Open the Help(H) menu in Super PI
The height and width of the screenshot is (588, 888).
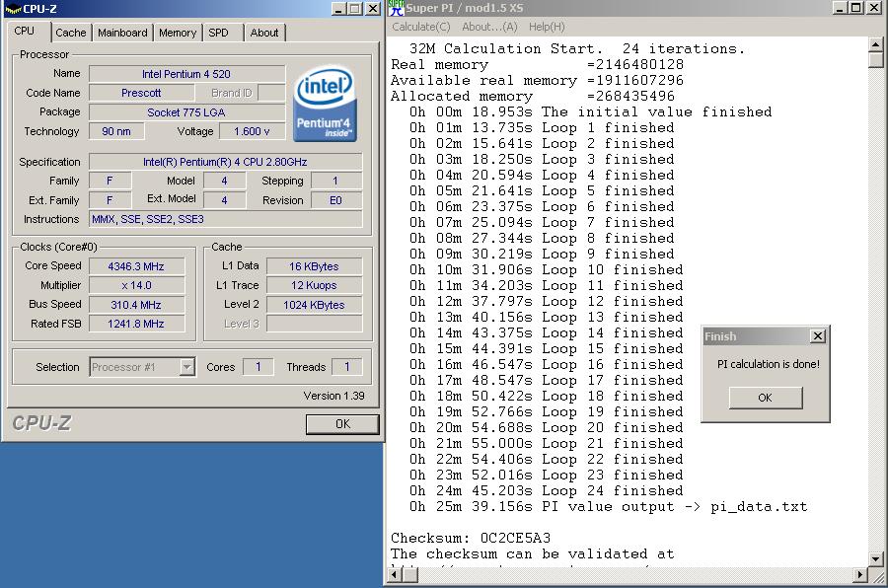[x=547, y=27]
